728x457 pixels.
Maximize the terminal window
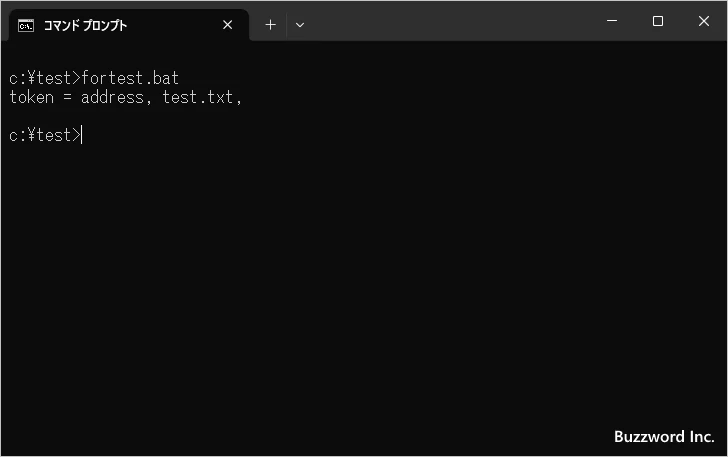(658, 22)
